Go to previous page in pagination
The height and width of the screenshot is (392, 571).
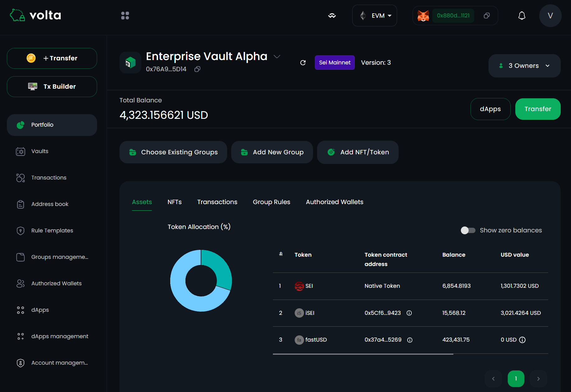click(x=493, y=379)
